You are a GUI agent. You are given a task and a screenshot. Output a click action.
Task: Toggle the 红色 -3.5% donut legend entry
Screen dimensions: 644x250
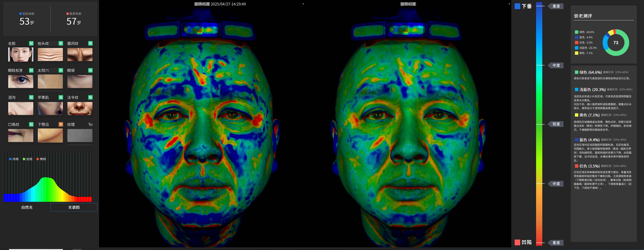pos(584,43)
